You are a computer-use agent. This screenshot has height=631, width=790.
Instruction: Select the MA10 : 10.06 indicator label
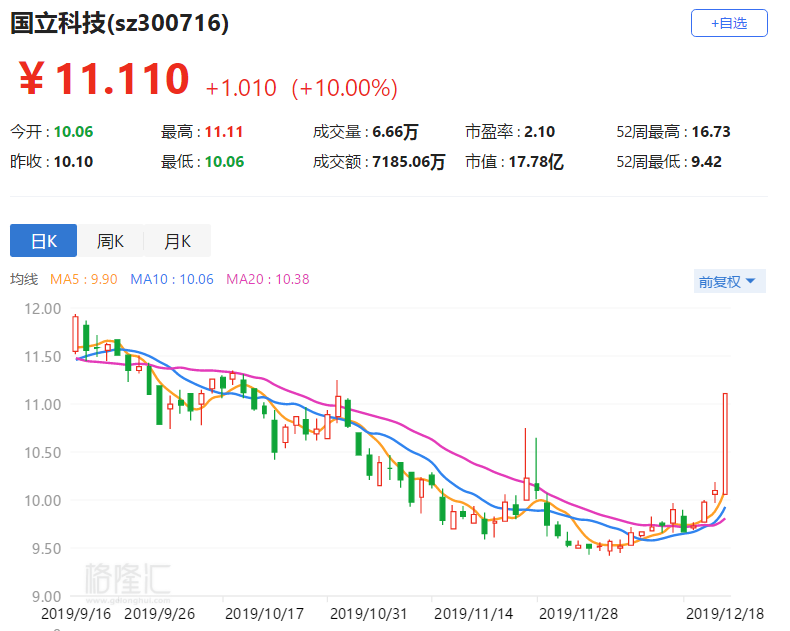coord(172,279)
